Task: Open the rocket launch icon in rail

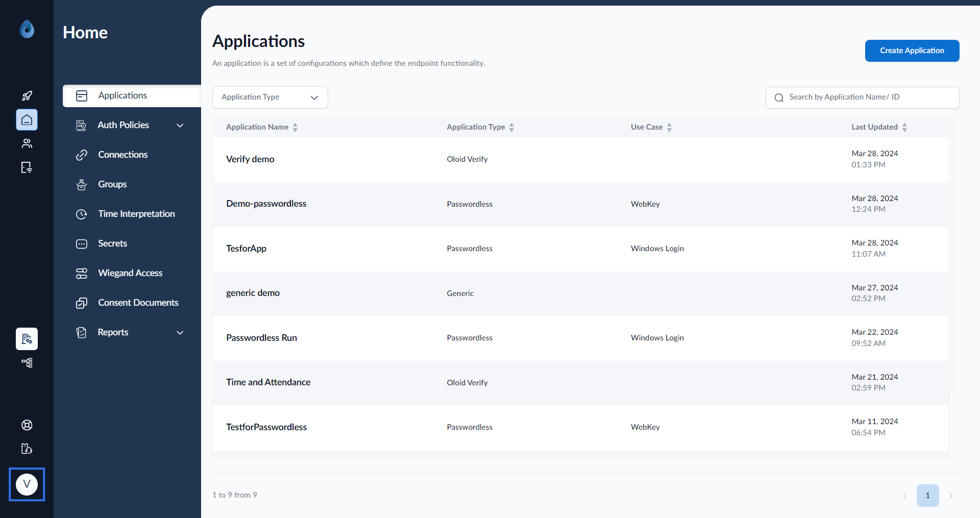Action: point(27,96)
